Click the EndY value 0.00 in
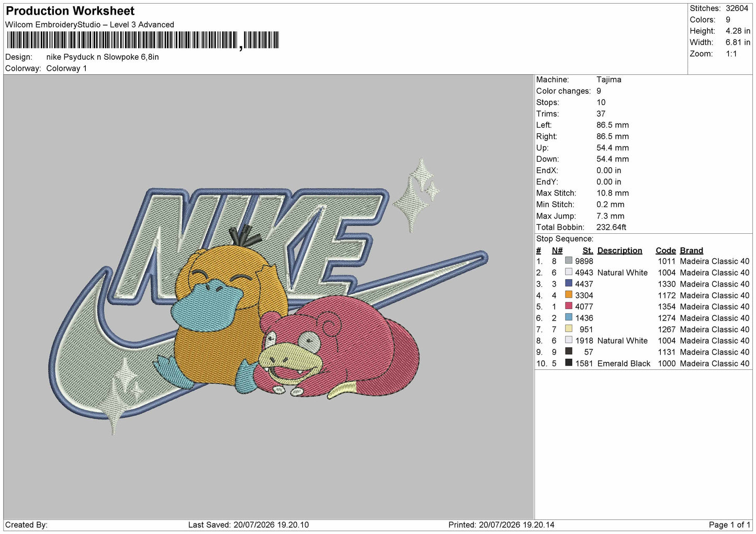Screen dimensions: 756x534 point(609,182)
